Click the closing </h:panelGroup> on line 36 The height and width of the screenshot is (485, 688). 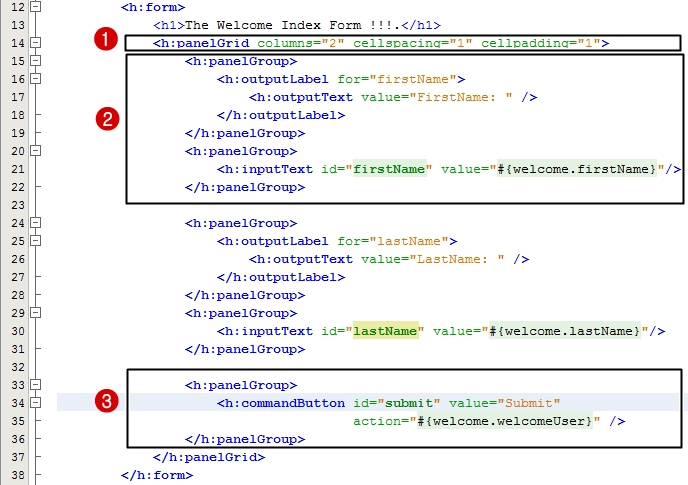tap(245, 439)
